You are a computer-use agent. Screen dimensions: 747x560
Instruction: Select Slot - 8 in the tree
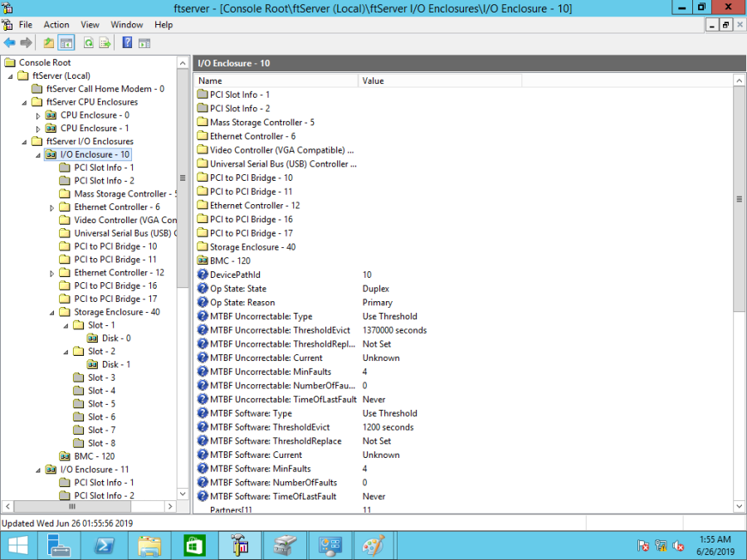[x=101, y=443]
